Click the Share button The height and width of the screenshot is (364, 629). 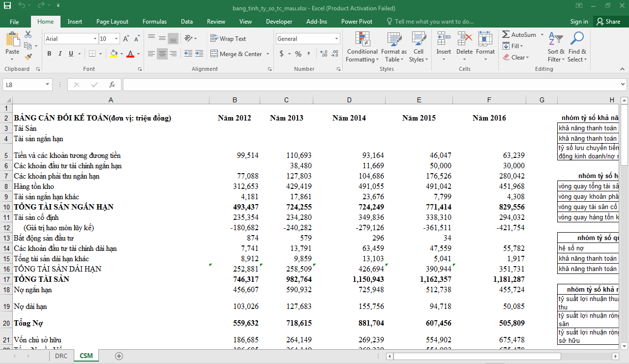608,22
